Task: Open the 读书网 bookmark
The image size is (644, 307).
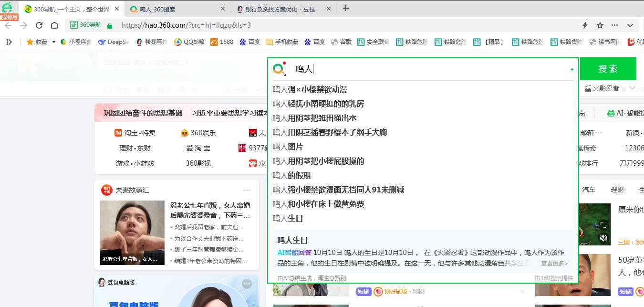Action: pos(605,42)
